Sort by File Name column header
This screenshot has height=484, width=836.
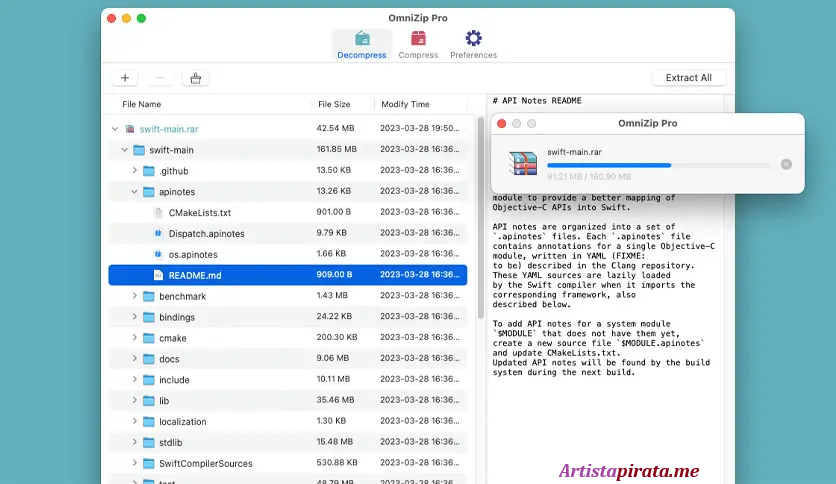[x=141, y=104]
